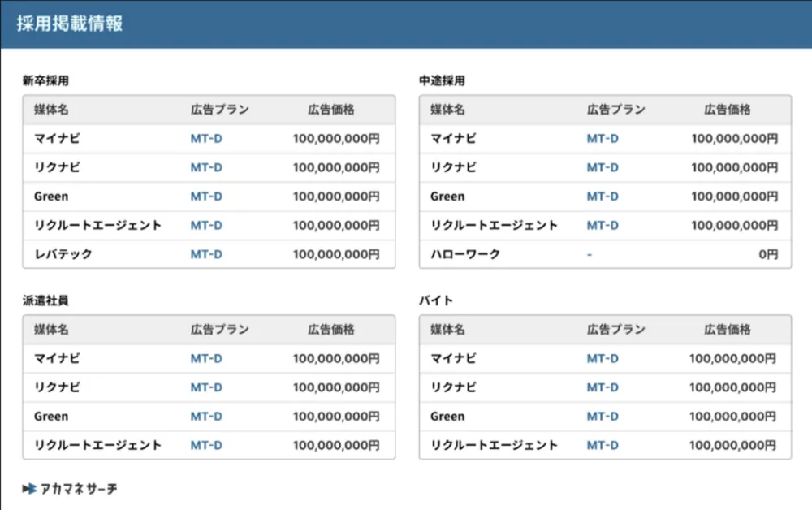Select マイナビ name in 中途採用 table

tap(453, 139)
